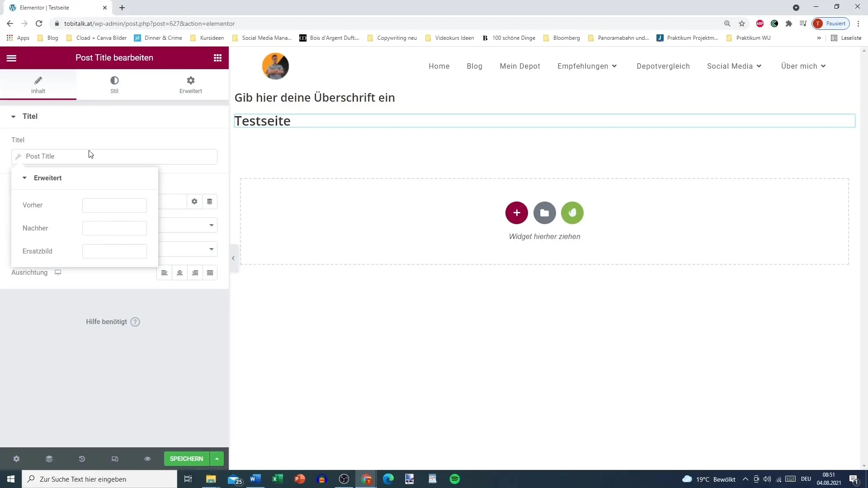Expand the Erweitert section in widget panel
This screenshot has width=868, height=488.
(x=47, y=178)
